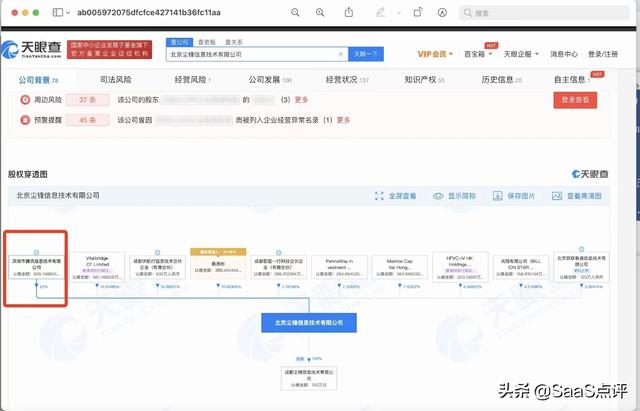Clear the search box with the X icon
640x411 pixels.
click(x=341, y=54)
